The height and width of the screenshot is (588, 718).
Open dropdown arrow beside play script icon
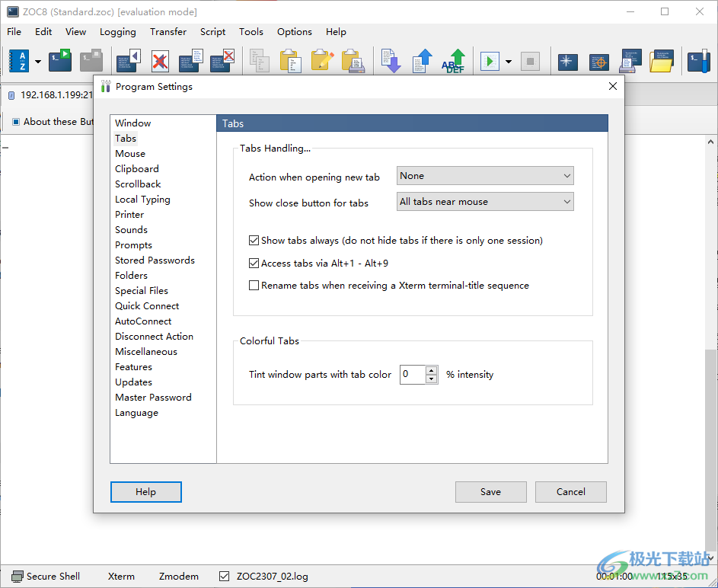508,62
